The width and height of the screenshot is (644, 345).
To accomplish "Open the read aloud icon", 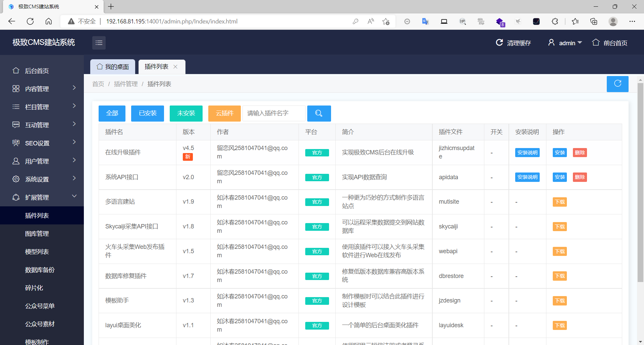I will (371, 21).
